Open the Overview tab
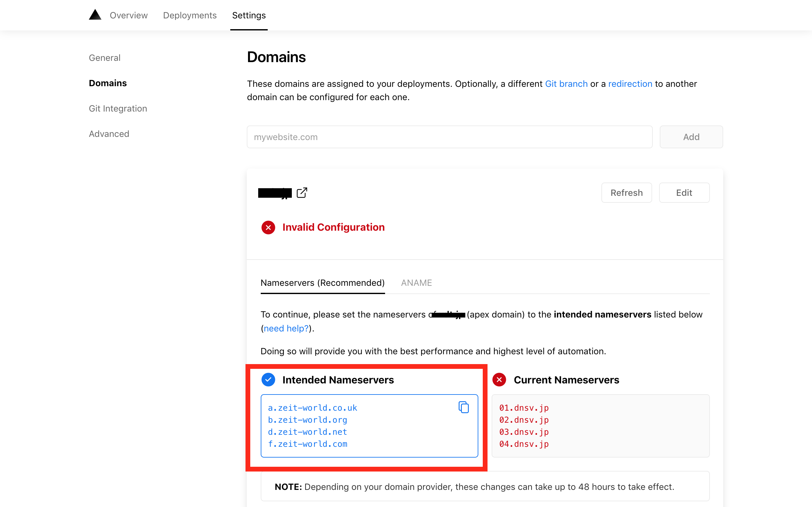812x507 pixels. click(128, 16)
